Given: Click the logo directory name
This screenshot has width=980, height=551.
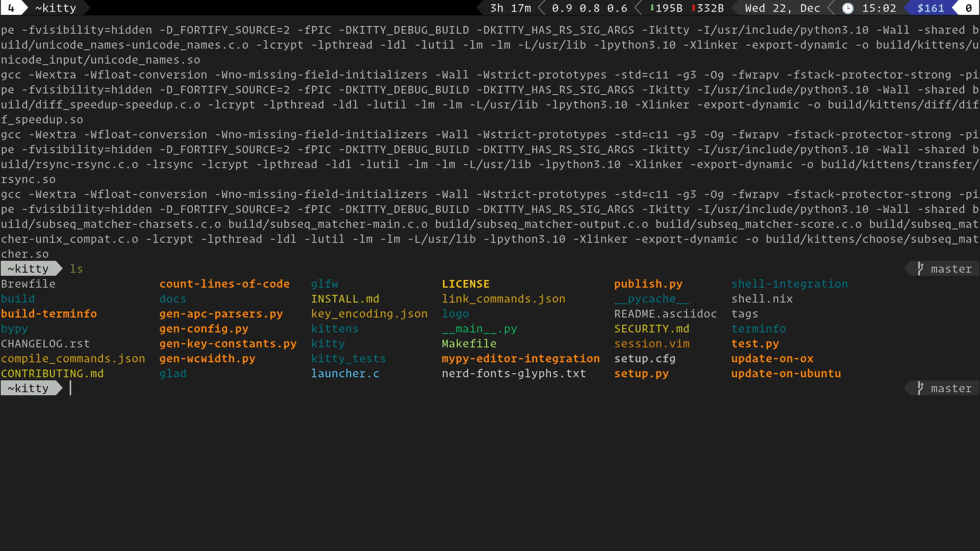Looking at the screenshot, I should [455, 314].
